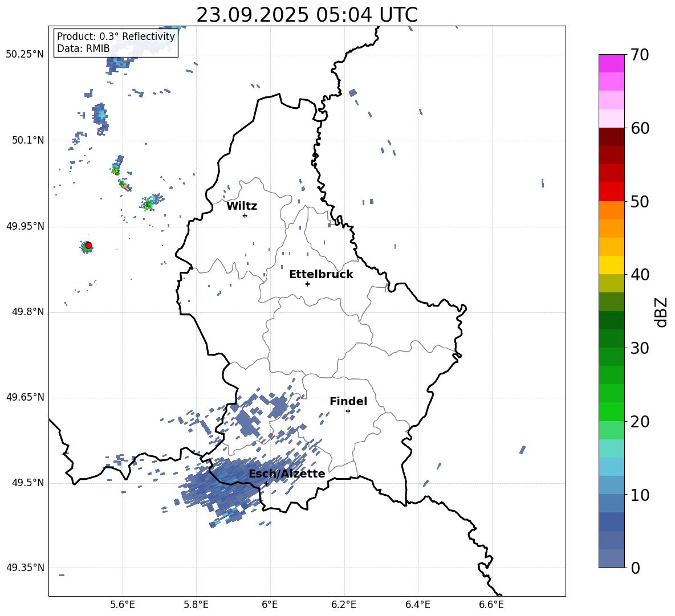This screenshot has width=675, height=616.
Task: Click the dark maroon swatch just below 60 dBZ
Action: tap(612, 137)
